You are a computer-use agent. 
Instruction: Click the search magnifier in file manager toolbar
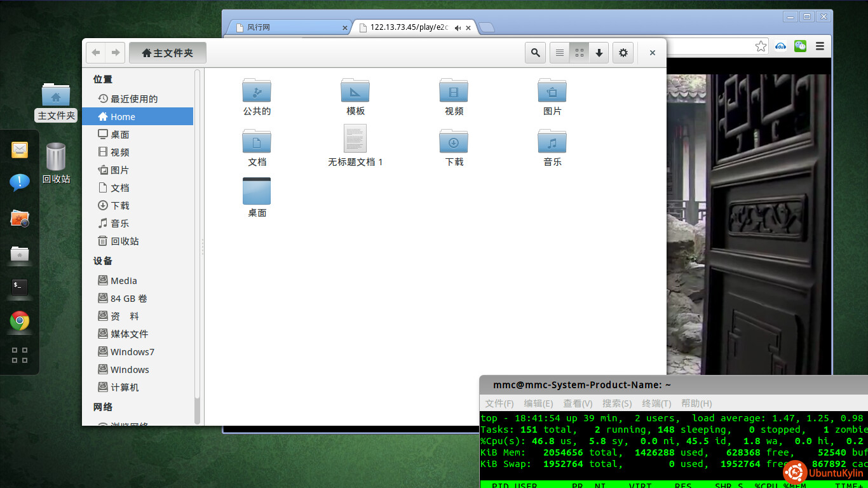536,53
